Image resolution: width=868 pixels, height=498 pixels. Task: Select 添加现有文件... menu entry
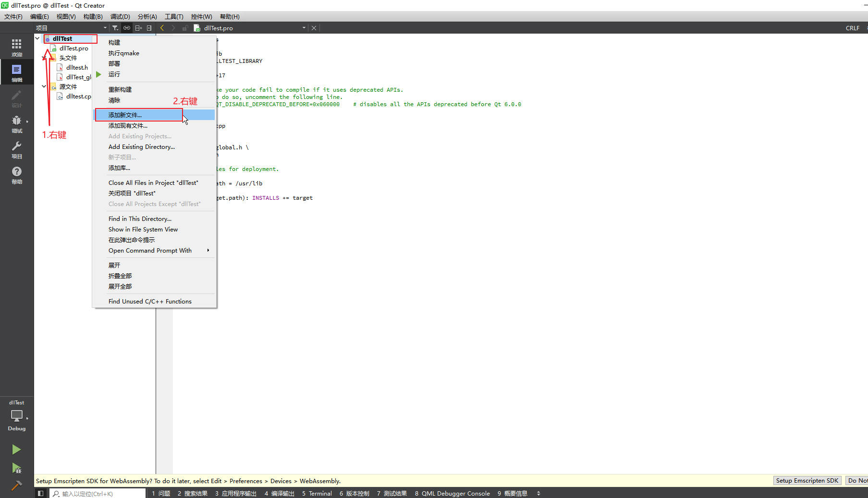[x=154, y=125]
